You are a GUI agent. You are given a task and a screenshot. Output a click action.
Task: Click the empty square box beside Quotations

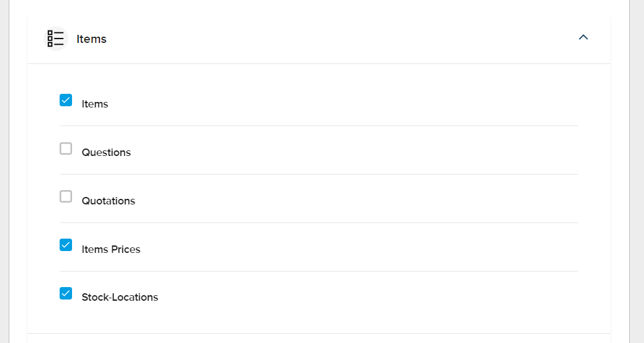click(66, 197)
